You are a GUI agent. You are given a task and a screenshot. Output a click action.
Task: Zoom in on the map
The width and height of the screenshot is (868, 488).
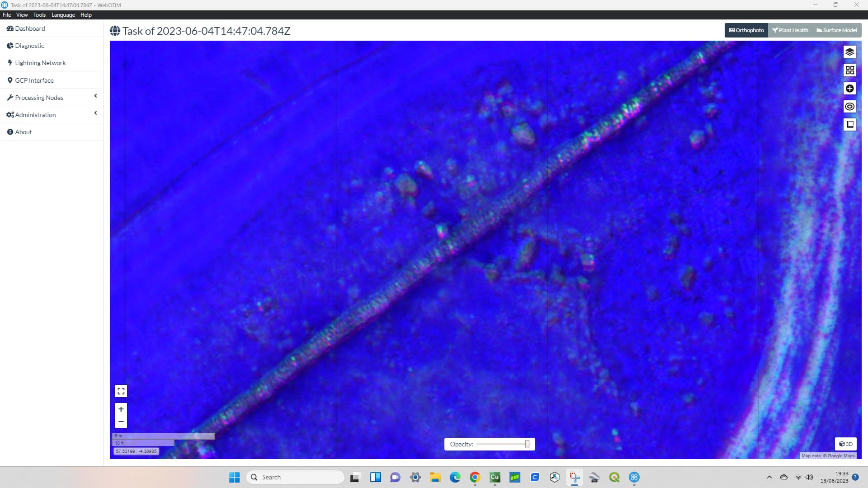[x=121, y=409]
